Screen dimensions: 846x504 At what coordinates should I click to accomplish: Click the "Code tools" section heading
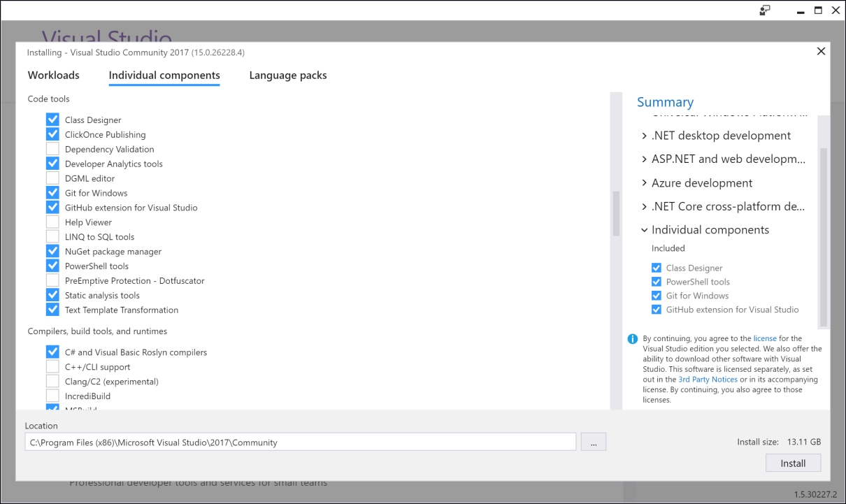pyautogui.click(x=49, y=99)
